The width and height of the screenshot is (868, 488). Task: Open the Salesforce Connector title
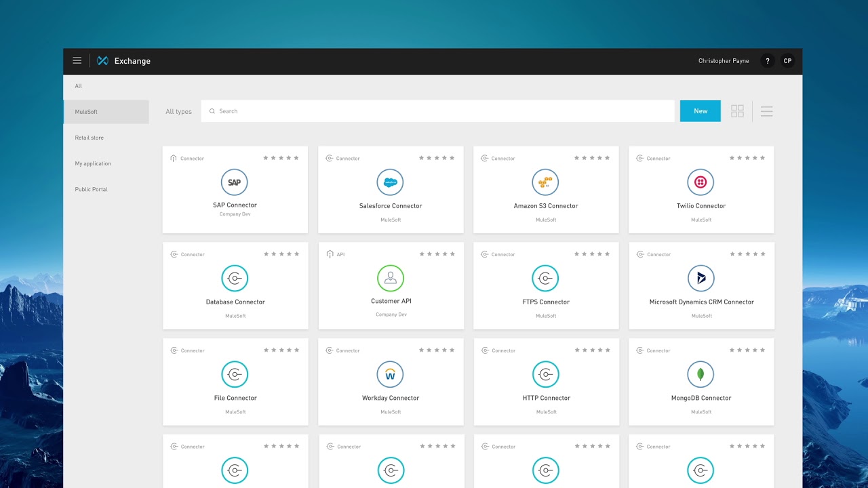point(391,206)
